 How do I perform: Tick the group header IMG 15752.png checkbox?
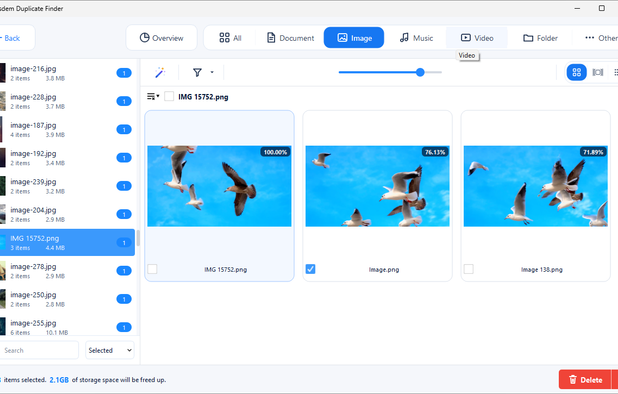(169, 97)
